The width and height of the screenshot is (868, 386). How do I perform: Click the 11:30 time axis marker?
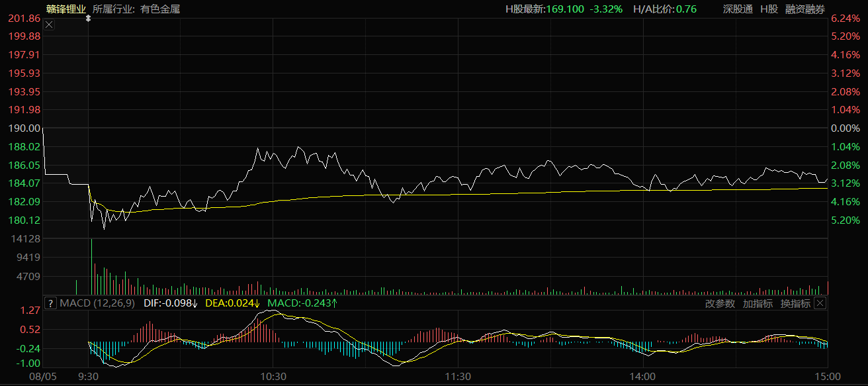[x=458, y=377]
